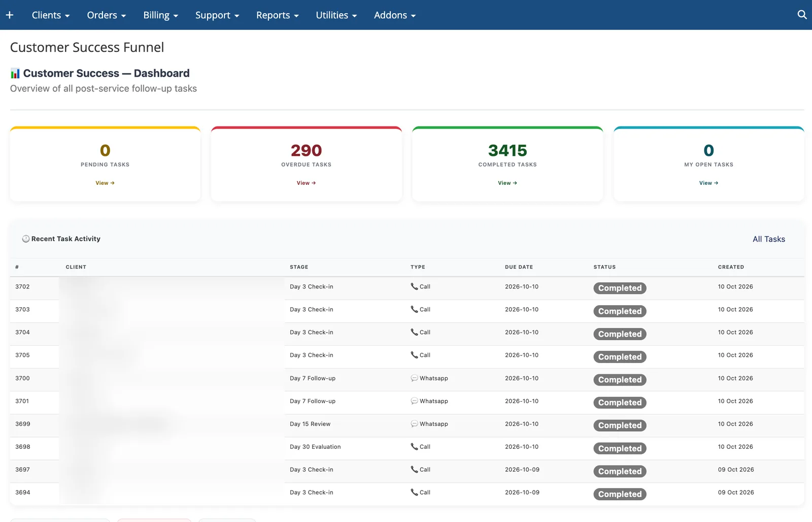Click Completed status badge in row 3698
Image resolution: width=812 pixels, height=522 pixels.
[620, 448]
